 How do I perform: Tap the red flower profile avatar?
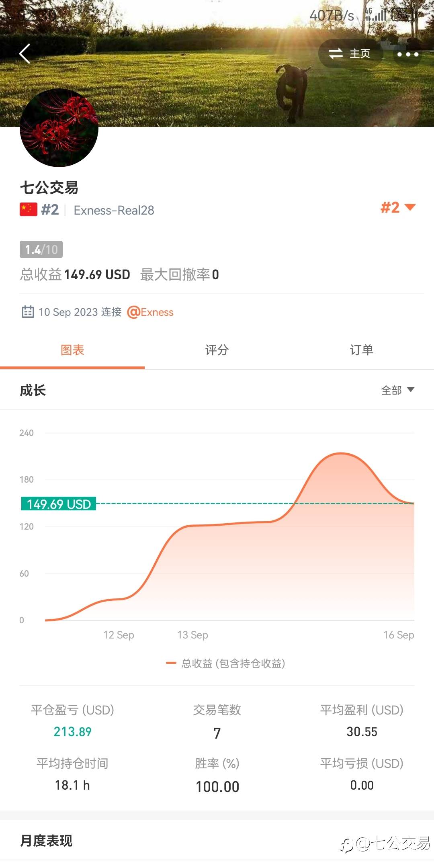point(59,128)
